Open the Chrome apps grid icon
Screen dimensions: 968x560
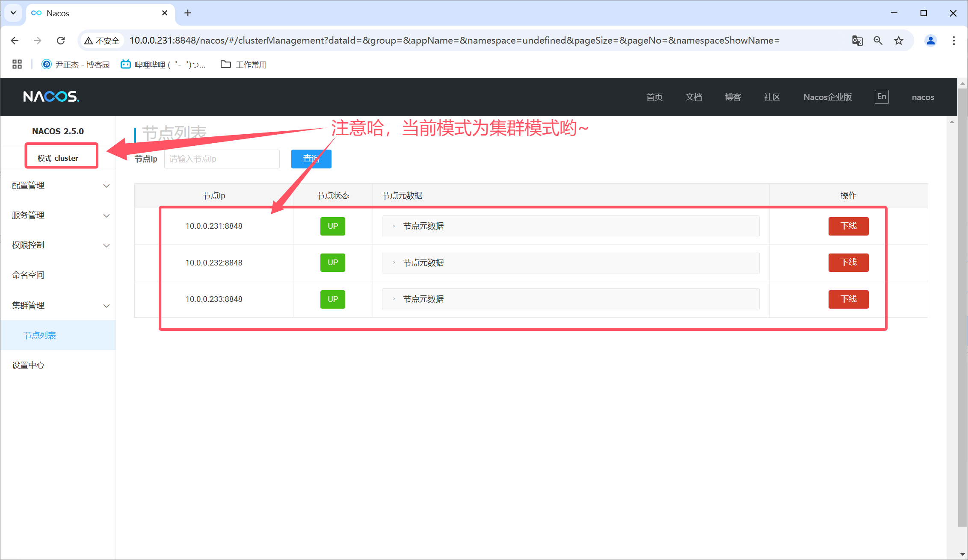(x=17, y=65)
